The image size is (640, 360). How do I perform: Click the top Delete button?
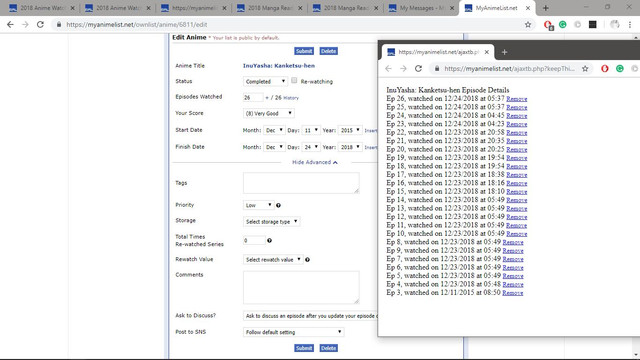coord(329,51)
